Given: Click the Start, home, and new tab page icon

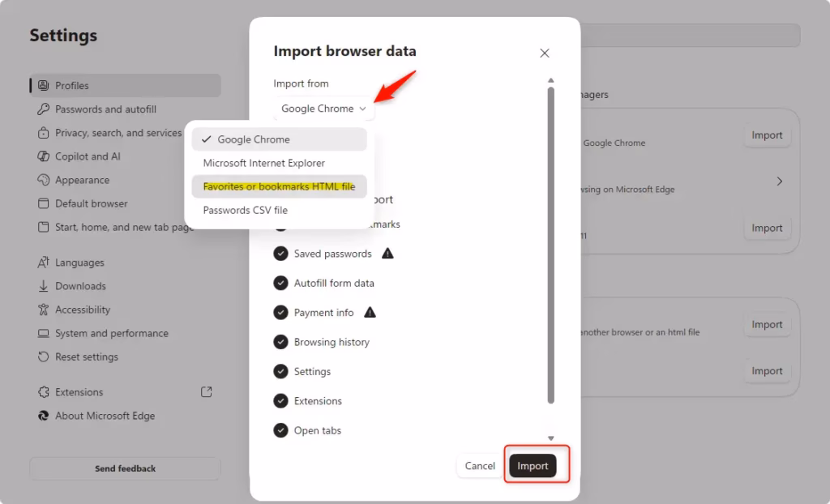Looking at the screenshot, I should pyautogui.click(x=44, y=227).
